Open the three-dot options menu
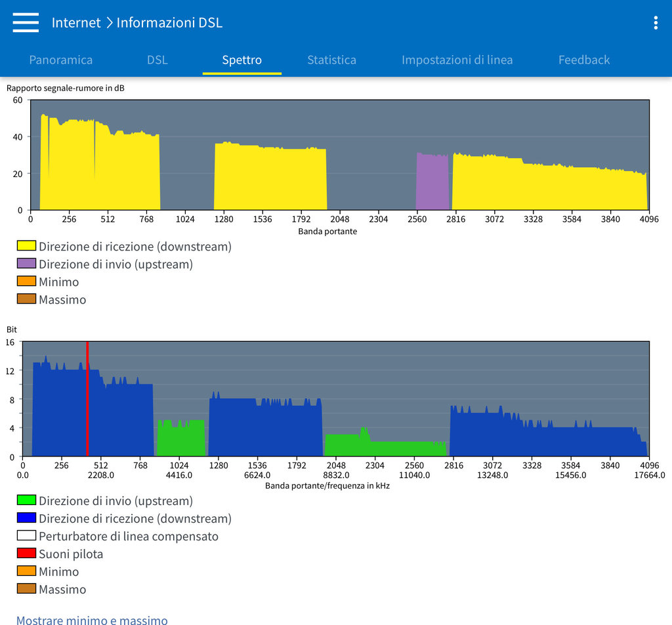Image resolution: width=672 pixels, height=625 pixels. point(655,23)
